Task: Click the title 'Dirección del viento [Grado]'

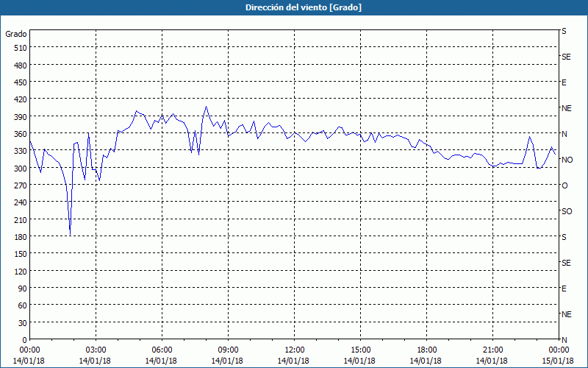Action: [x=304, y=7]
